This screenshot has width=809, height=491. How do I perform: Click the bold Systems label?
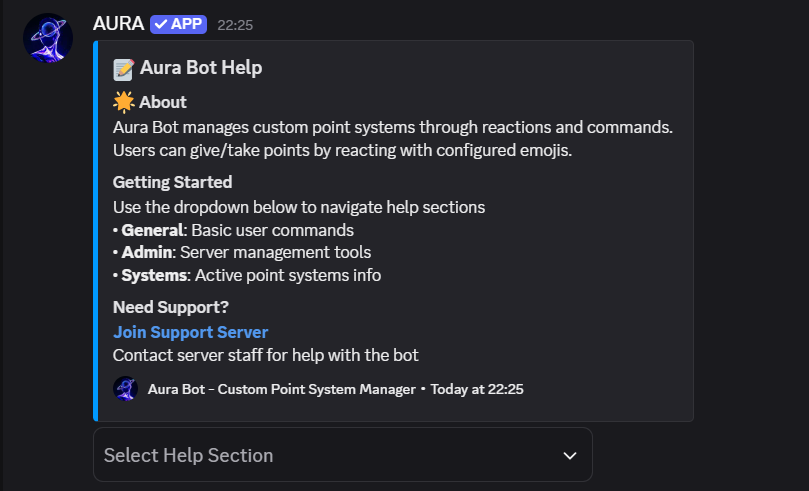tap(154, 275)
